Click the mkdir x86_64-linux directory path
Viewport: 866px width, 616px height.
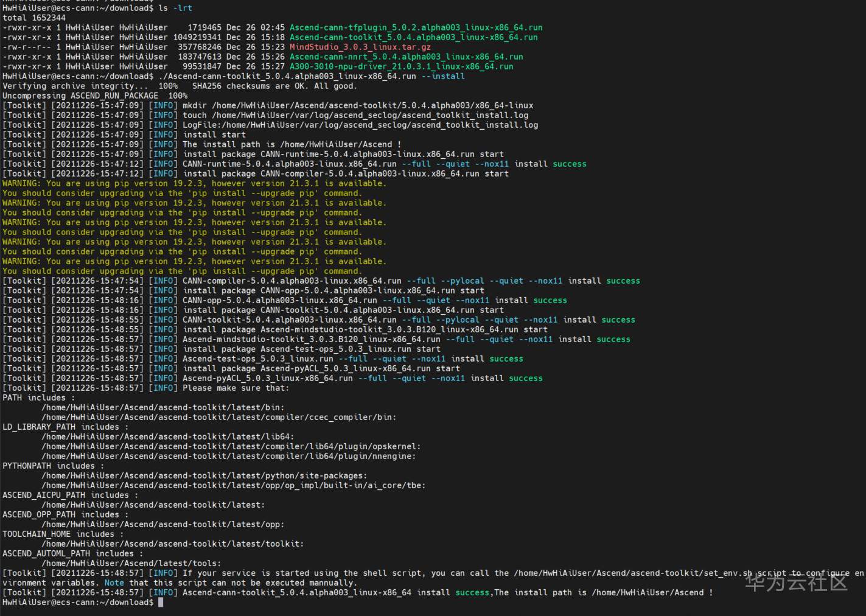click(x=372, y=105)
